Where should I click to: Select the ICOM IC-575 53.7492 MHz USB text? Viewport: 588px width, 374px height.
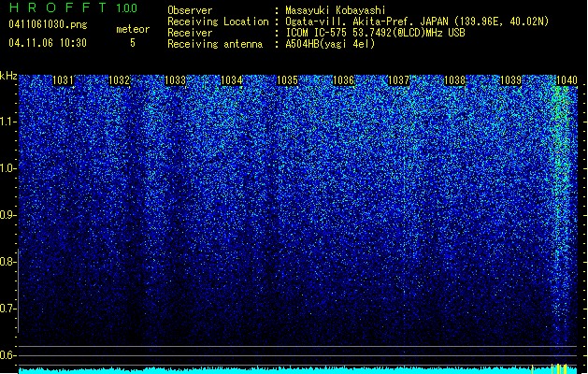[x=376, y=33]
